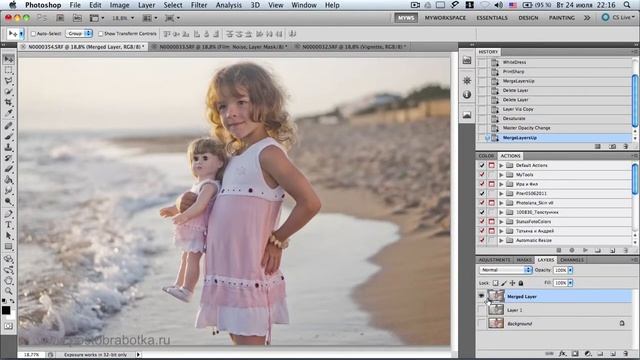Toggle the dialog box of StatusFotoColors

pos(491,222)
